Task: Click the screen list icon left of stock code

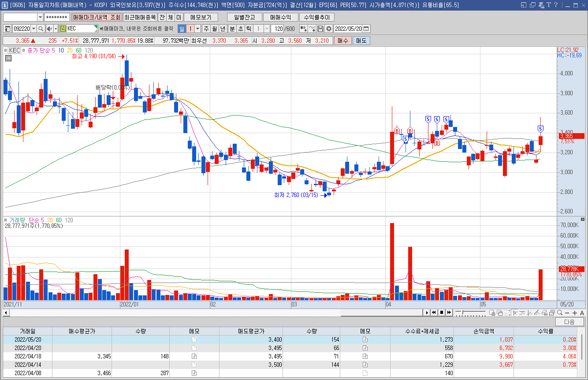Action: 7,29
